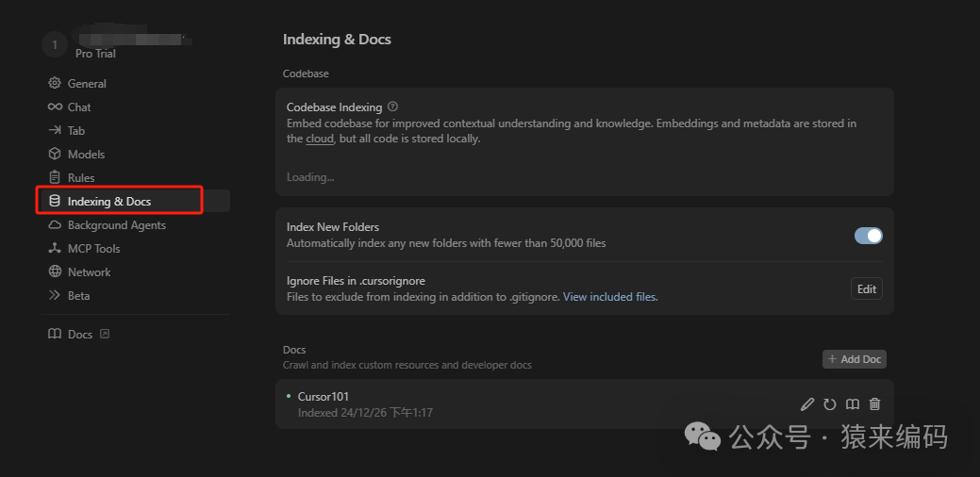This screenshot has height=477, width=980.
Task: Edit the Cursor101 doc using the pencil icon
Action: 806,404
